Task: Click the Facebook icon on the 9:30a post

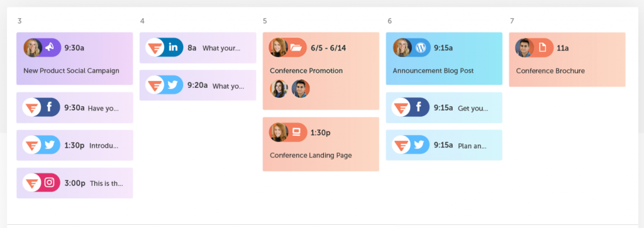Action: click(50, 107)
